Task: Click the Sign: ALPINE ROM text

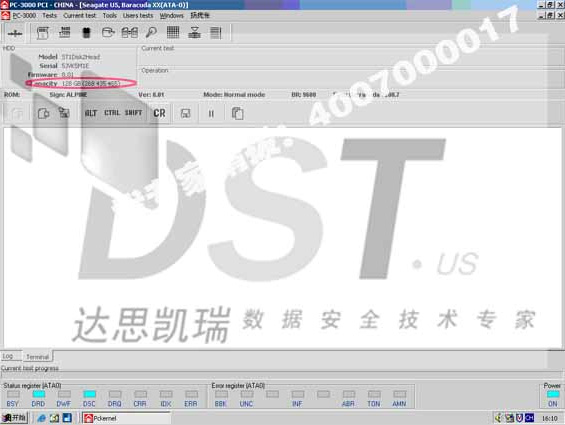Action: 68,95
